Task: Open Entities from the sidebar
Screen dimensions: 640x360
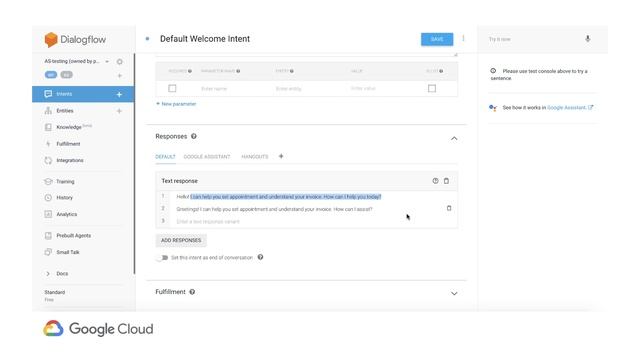Action: (x=64, y=111)
